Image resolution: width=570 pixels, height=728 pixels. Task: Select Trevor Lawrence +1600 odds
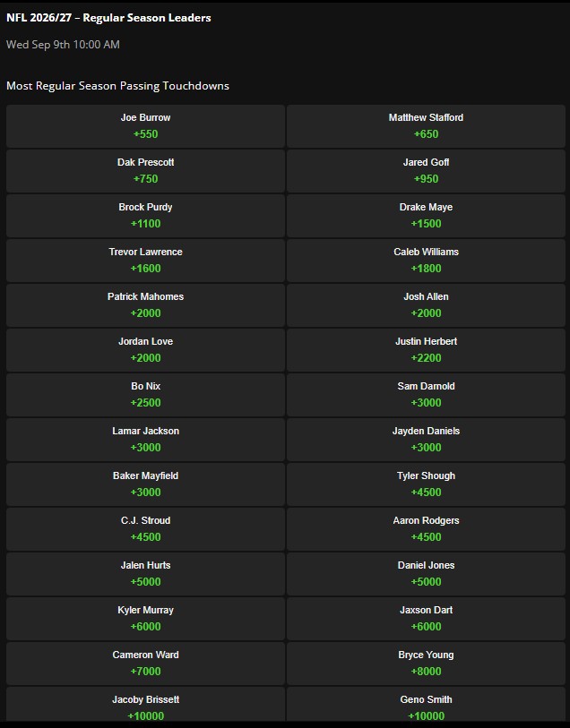(145, 261)
